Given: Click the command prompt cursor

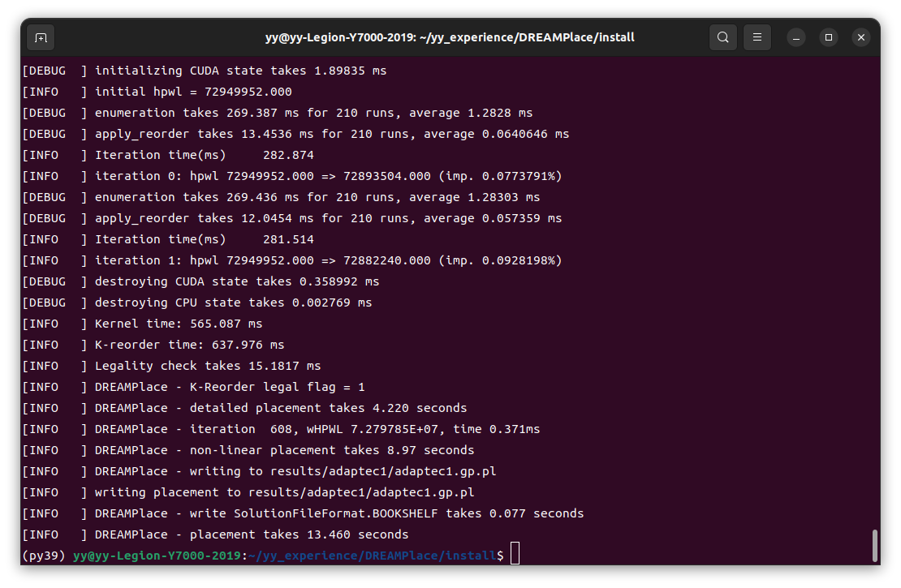Looking at the screenshot, I should (515, 554).
